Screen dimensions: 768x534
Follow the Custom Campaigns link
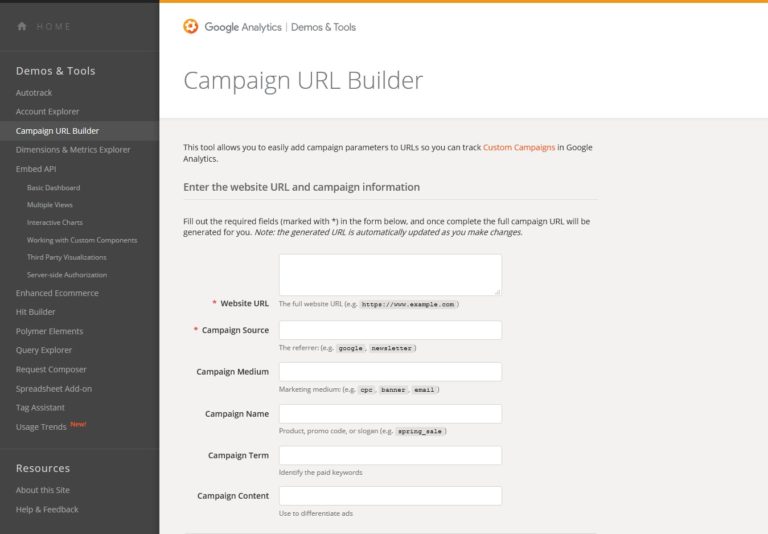pyautogui.click(x=519, y=147)
